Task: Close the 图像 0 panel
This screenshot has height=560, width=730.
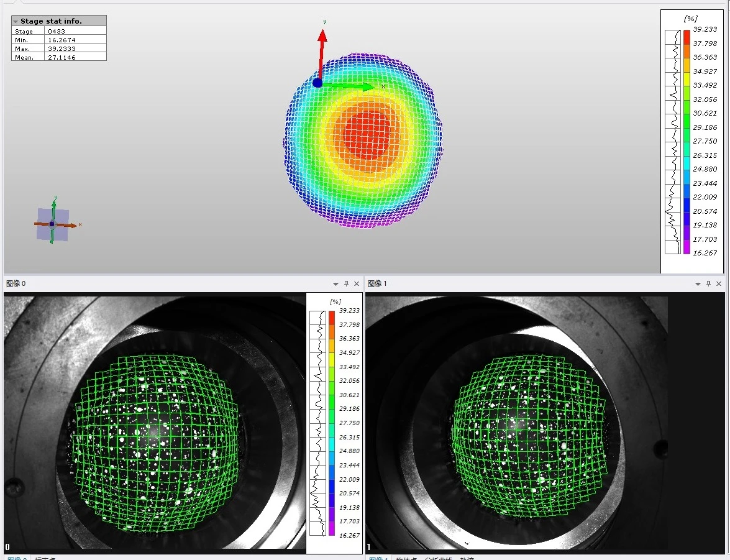Action: pos(357,283)
